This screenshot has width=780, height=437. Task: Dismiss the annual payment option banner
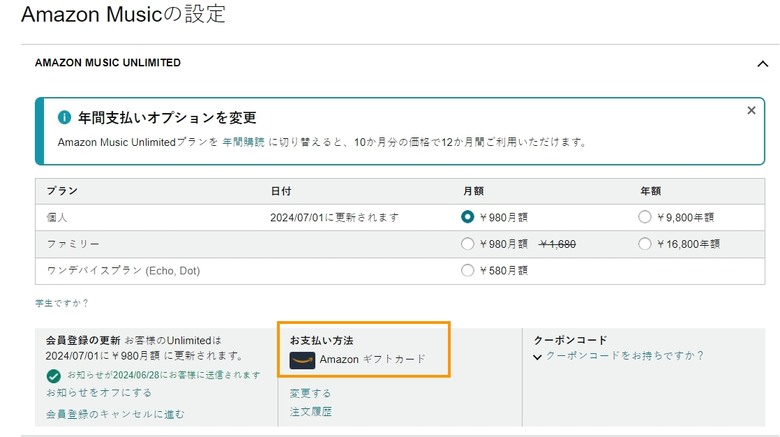[x=751, y=110]
